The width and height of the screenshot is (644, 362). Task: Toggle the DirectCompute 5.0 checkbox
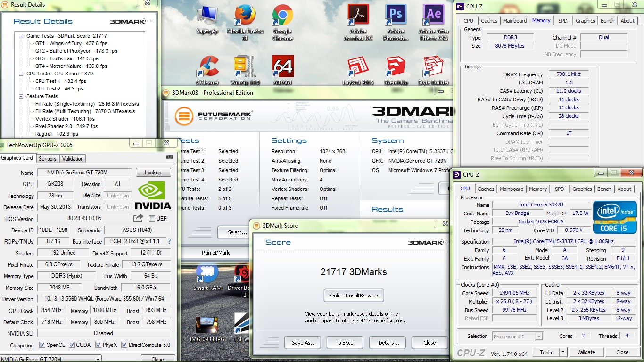point(124,345)
